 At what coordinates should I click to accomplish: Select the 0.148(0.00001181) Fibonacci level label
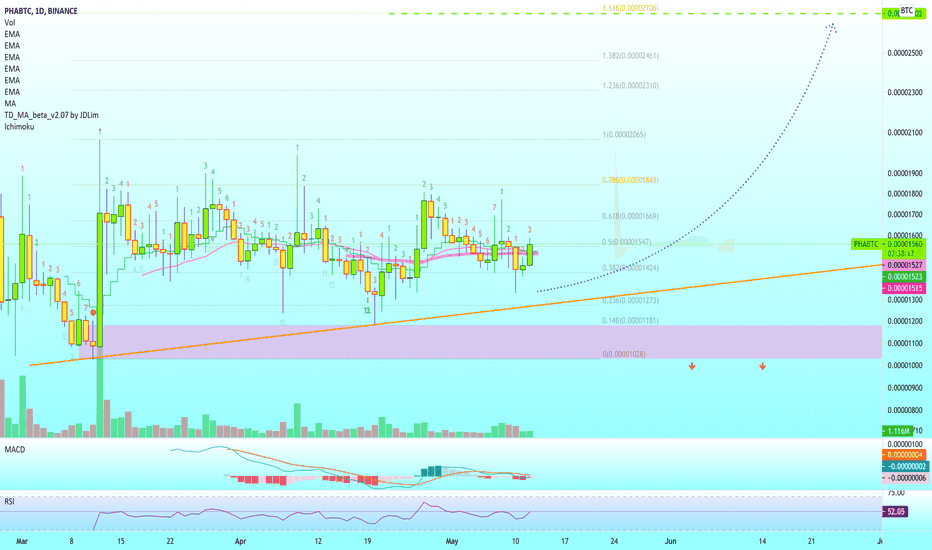click(x=630, y=320)
